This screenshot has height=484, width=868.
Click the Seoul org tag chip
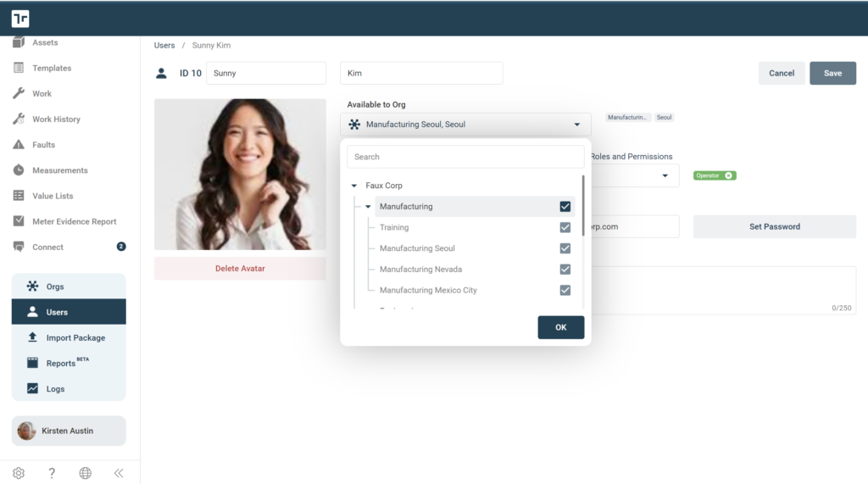pyautogui.click(x=664, y=118)
